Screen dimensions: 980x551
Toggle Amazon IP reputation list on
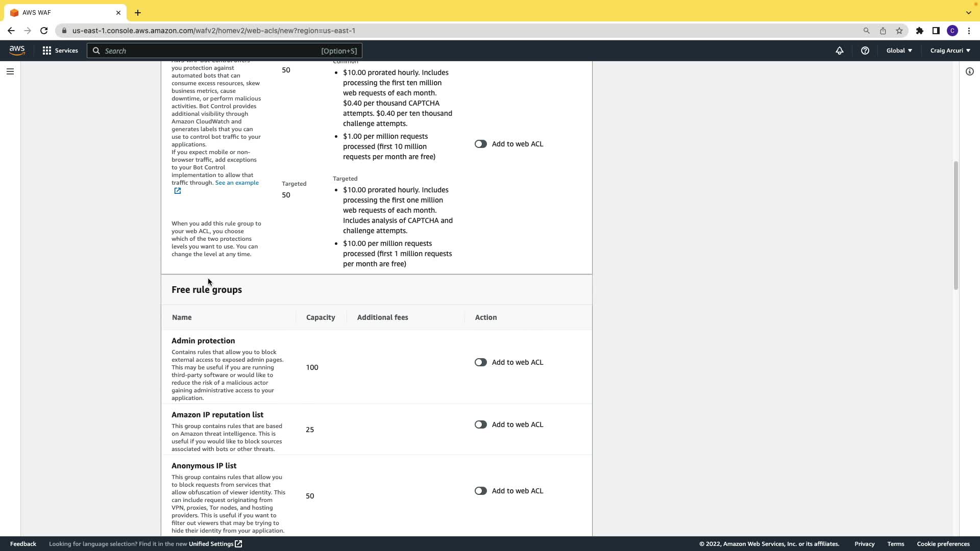480,424
